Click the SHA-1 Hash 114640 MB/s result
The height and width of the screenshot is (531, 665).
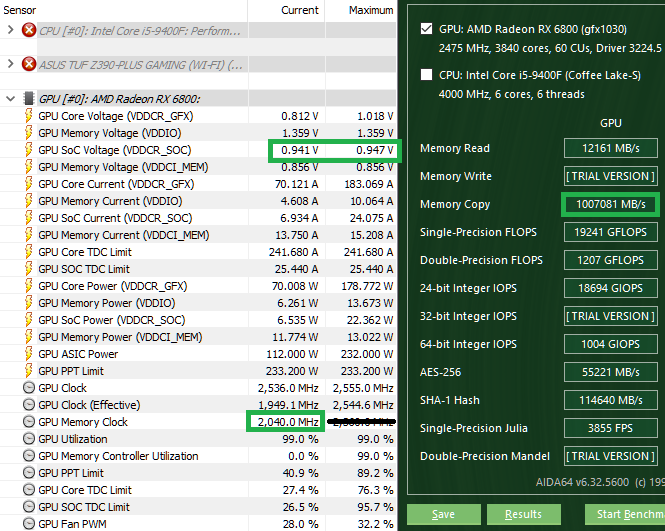(x=611, y=400)
